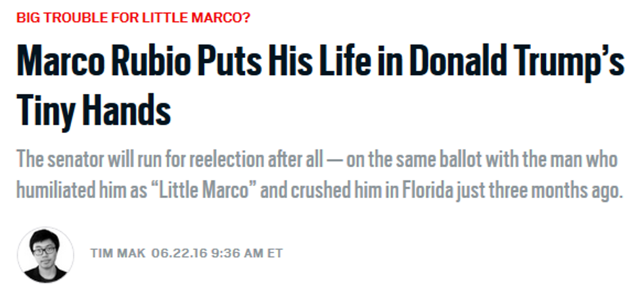This screenshot has height=290, width=644.
Task: Click the author avatar thumbnail
Action: click(45, 254)
